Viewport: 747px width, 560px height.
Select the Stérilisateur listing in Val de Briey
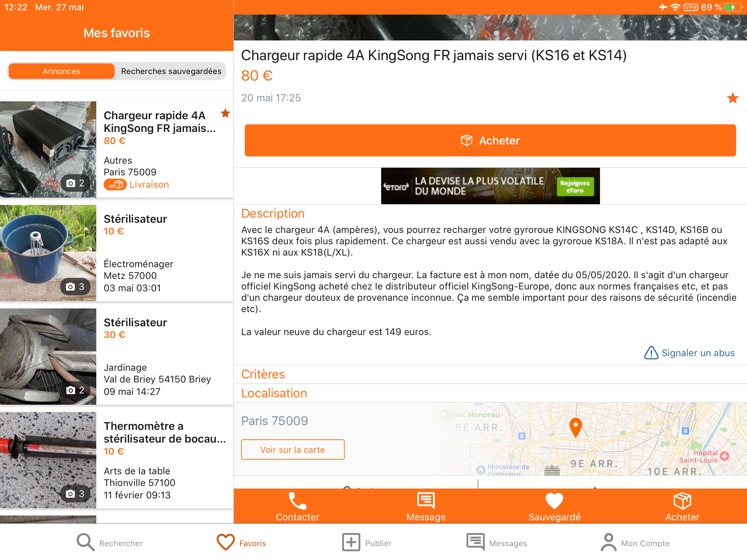coord(117,357)
